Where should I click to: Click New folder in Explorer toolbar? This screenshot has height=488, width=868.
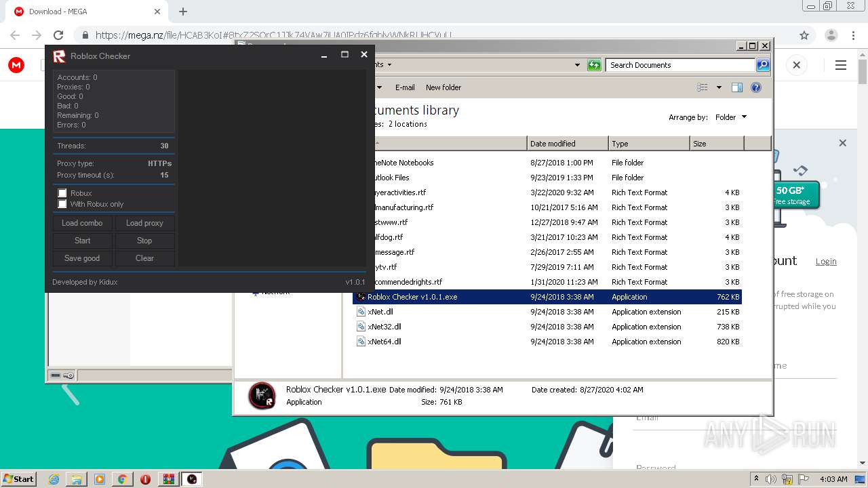(x=443, y=87)
